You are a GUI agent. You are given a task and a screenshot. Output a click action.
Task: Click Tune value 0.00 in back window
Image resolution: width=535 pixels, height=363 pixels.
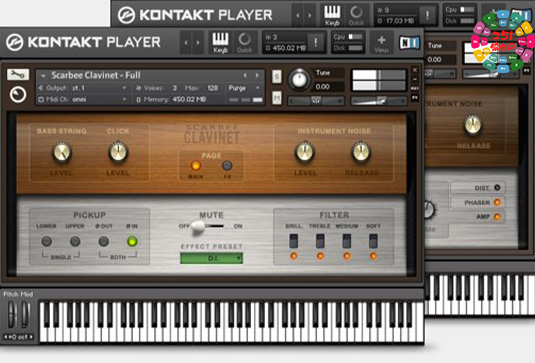click(434, 59)
